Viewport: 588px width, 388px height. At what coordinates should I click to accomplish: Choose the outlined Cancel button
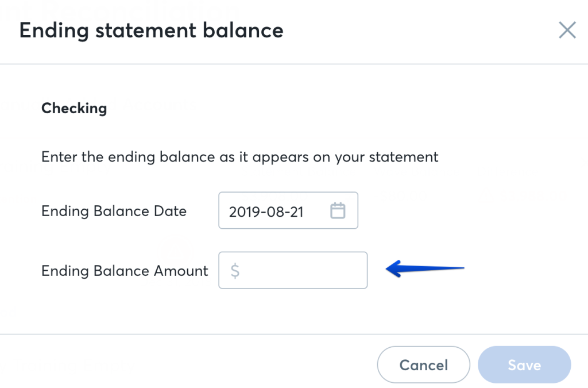coord(423,365)
